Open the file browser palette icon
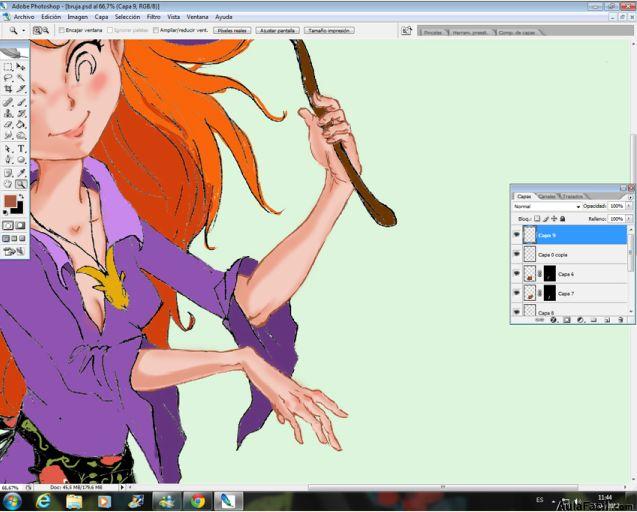 406,30
